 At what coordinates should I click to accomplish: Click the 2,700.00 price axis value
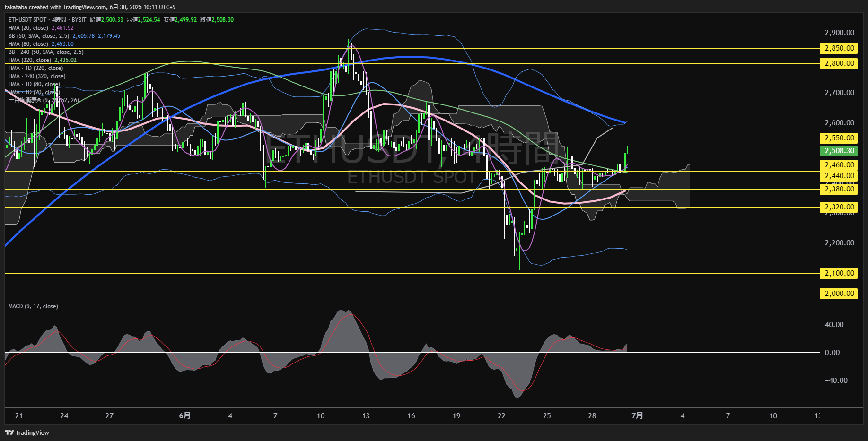pyautogui.click(x=839, y=93)
